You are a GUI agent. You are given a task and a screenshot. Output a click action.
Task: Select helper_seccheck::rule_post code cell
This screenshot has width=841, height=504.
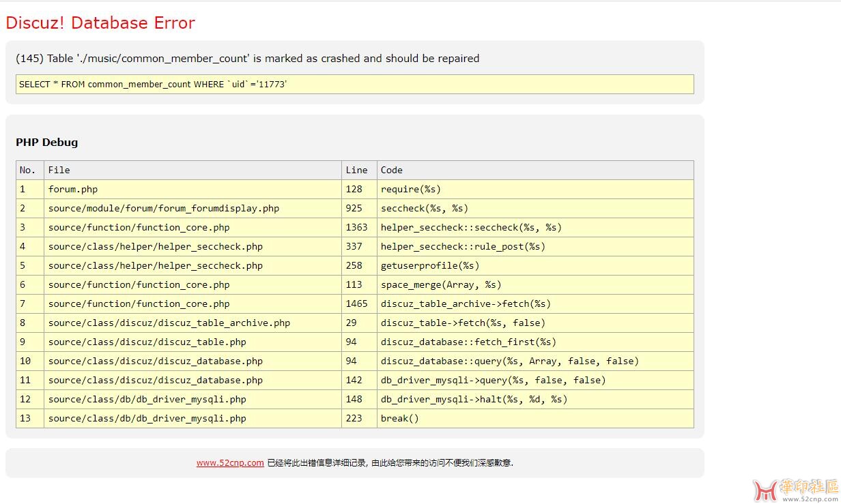tap(536, 246)
